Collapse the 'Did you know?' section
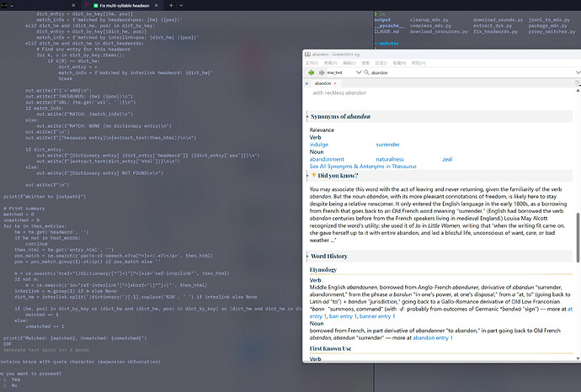581x392 pixels. point(307,176)
